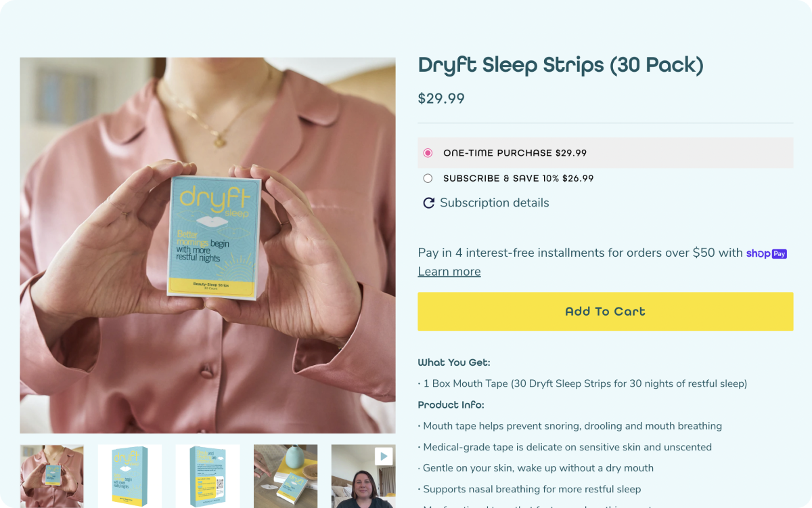The image size is (812, 508).
Task: Expand Subscription details
Action: [495, 203]
